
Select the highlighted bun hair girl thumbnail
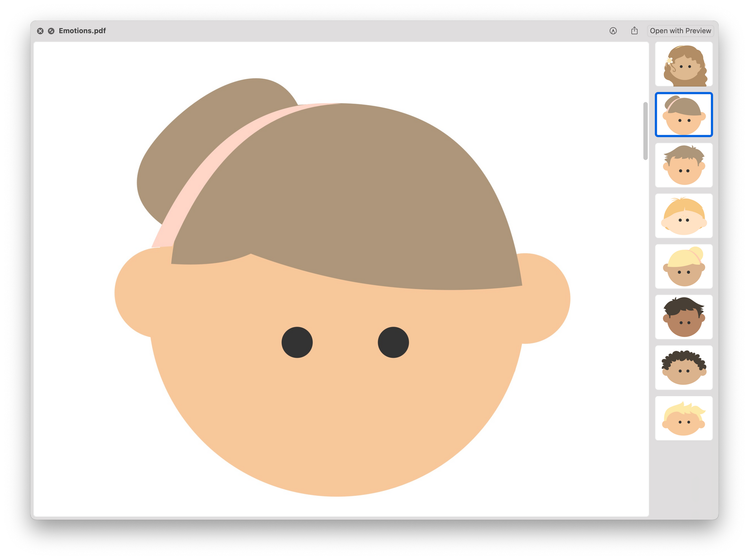(683, 115)
